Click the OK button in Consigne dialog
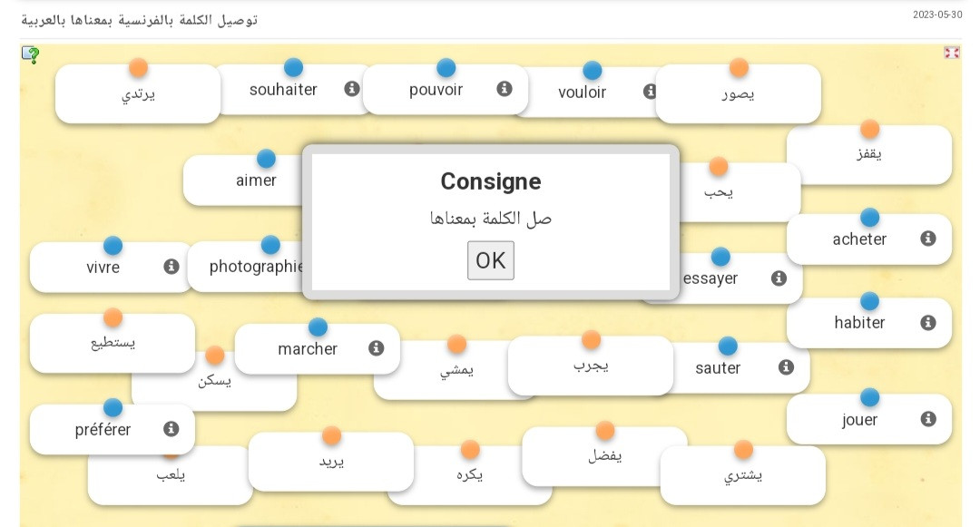 491,260
